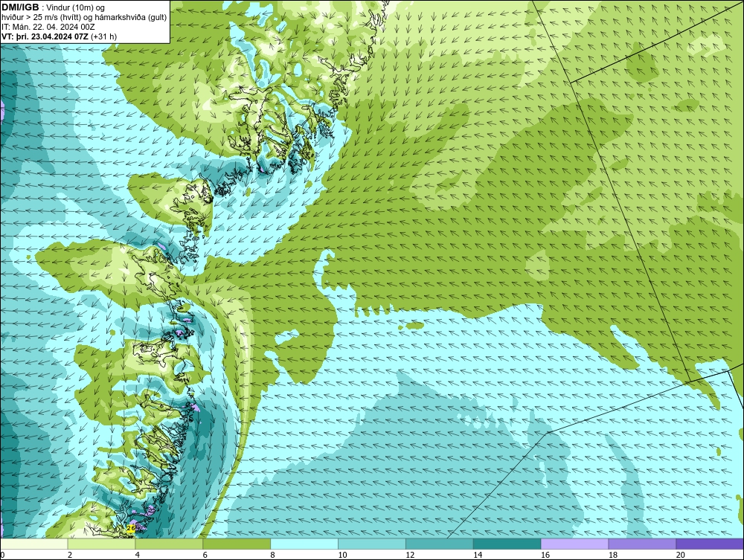Click the yellow 26 gust marker

pyautogui.click(x=132, y=528)
